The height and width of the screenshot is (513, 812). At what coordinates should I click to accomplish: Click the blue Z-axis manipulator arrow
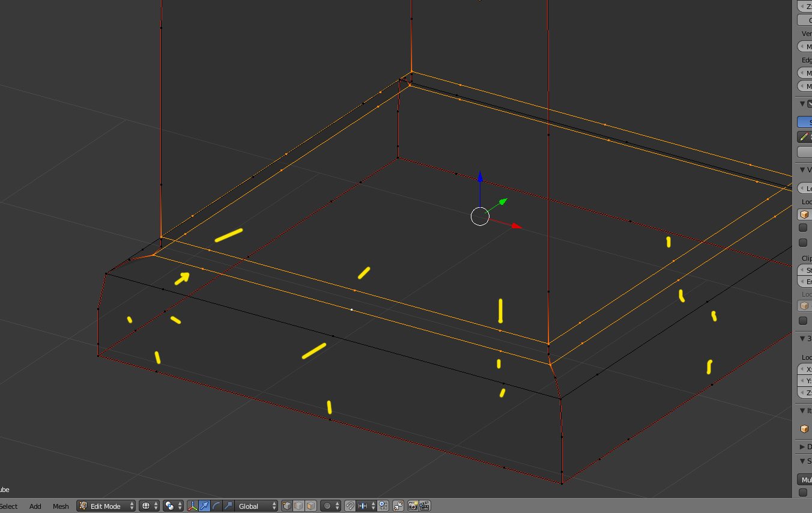tap(480, 177)
